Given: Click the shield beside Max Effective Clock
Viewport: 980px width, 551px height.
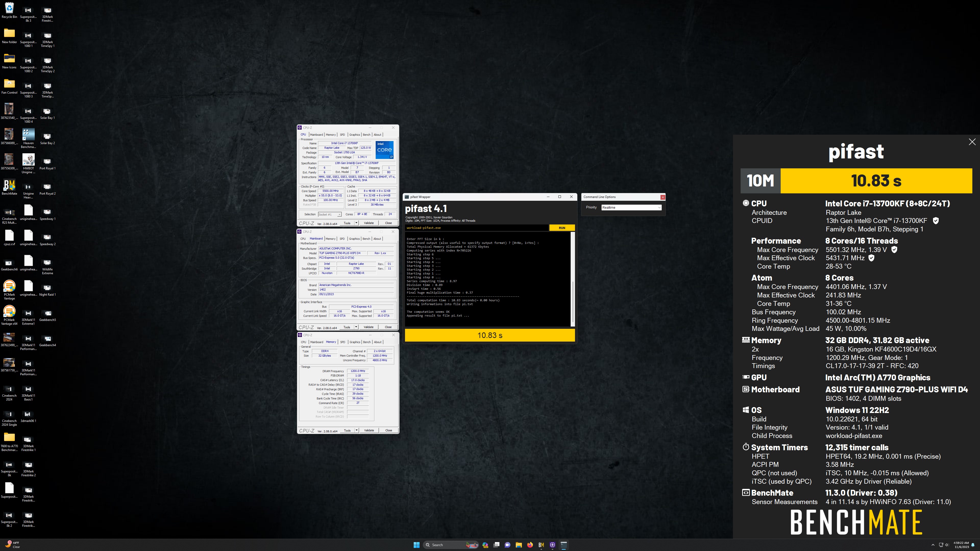Looking at the screenshot, I should (x=871, y=258).
